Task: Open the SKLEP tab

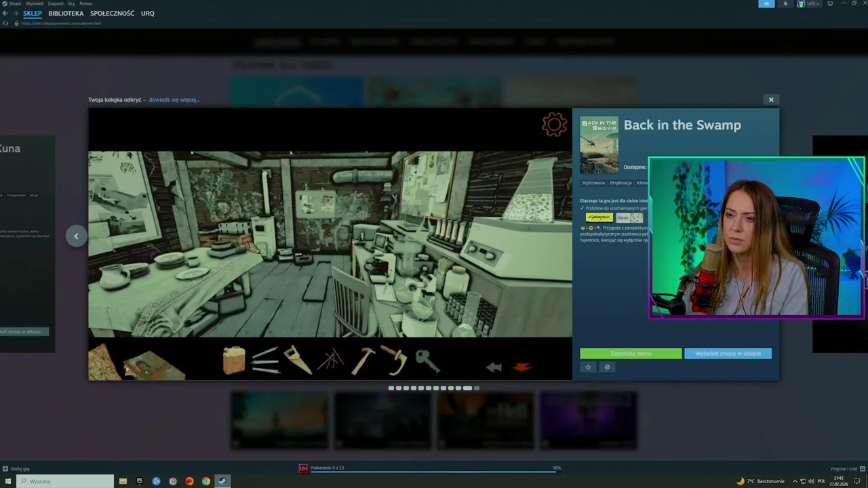Action: [x=32, y=14]
